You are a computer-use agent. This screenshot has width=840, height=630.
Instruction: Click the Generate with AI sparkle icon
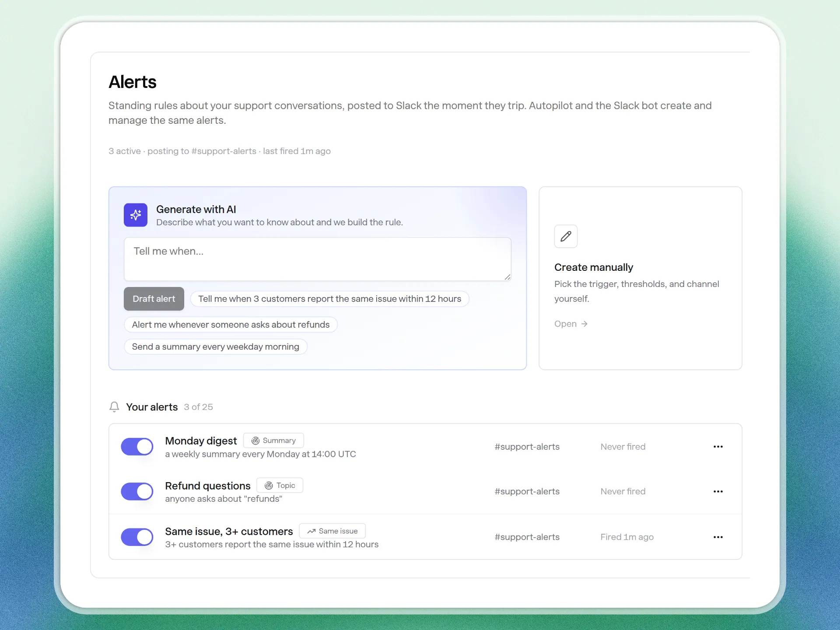click(x=136, y=215)
